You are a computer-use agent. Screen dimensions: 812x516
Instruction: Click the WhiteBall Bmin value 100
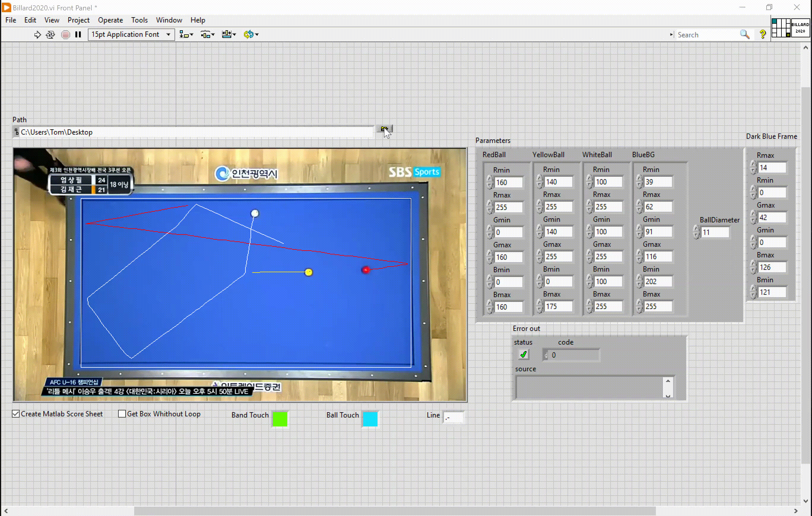tap(608, 281)
